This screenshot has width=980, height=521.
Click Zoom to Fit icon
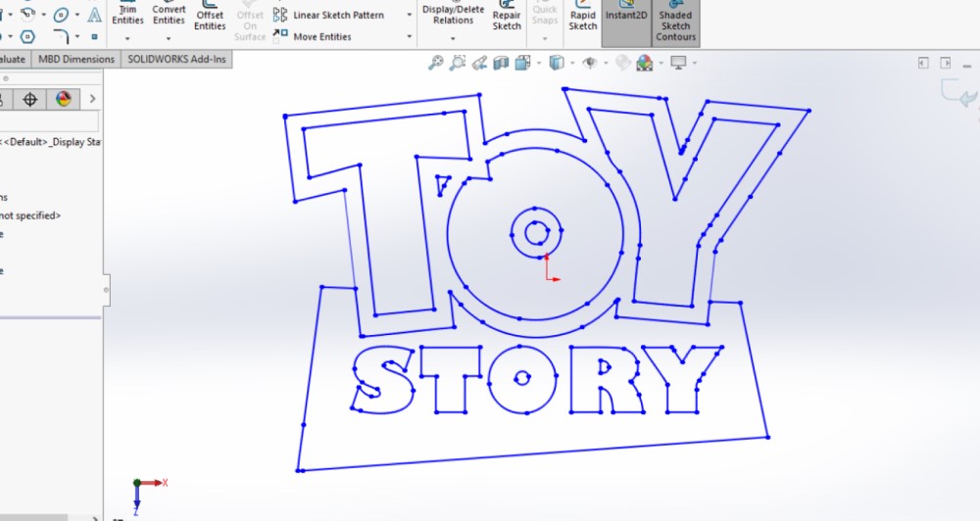point(436,63)
